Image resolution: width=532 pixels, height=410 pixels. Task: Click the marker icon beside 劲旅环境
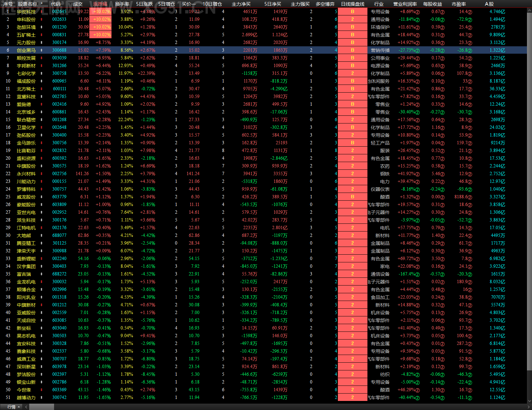pos(42,27)
